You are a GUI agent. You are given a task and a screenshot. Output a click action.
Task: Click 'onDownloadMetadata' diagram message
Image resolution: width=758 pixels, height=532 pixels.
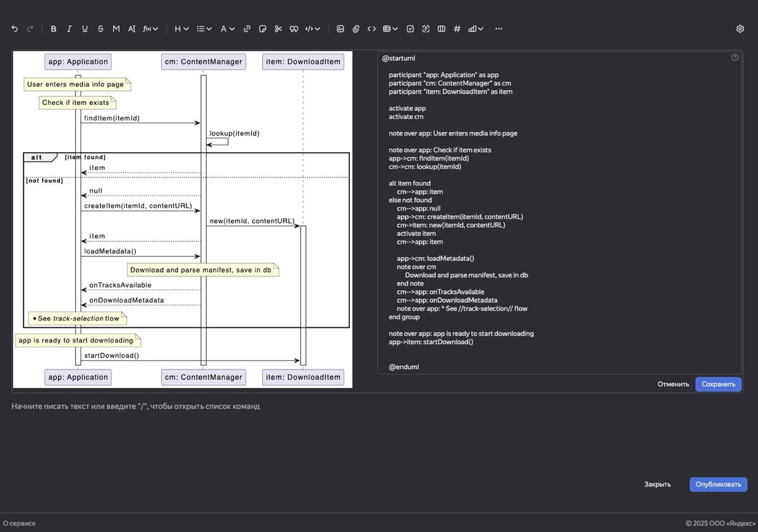pos(126,300)
